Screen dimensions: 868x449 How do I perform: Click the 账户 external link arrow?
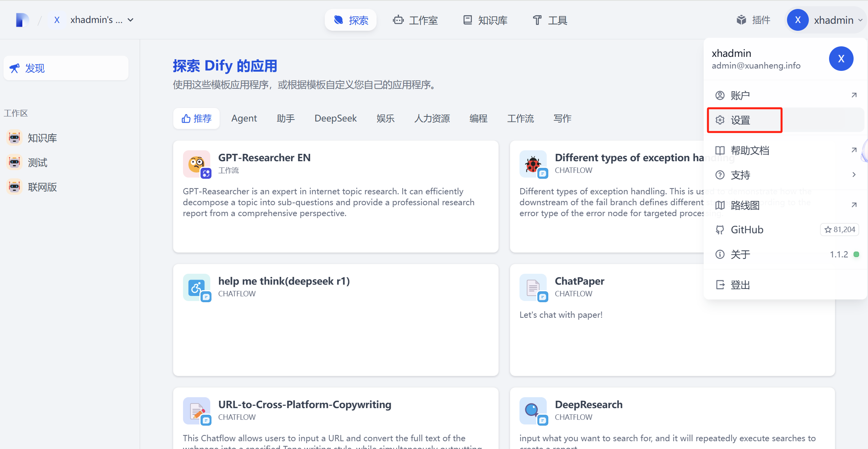coord(854,95)
